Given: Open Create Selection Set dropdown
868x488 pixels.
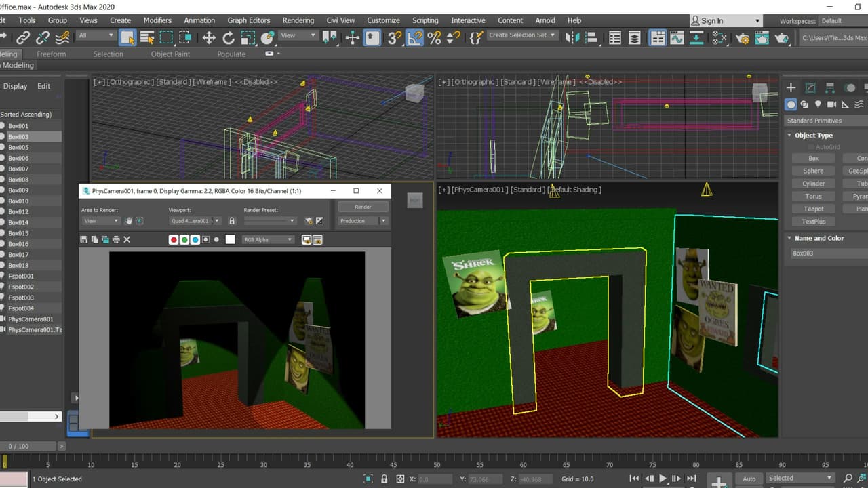Looking at the screenshot, I should click(x=521, y=35).
